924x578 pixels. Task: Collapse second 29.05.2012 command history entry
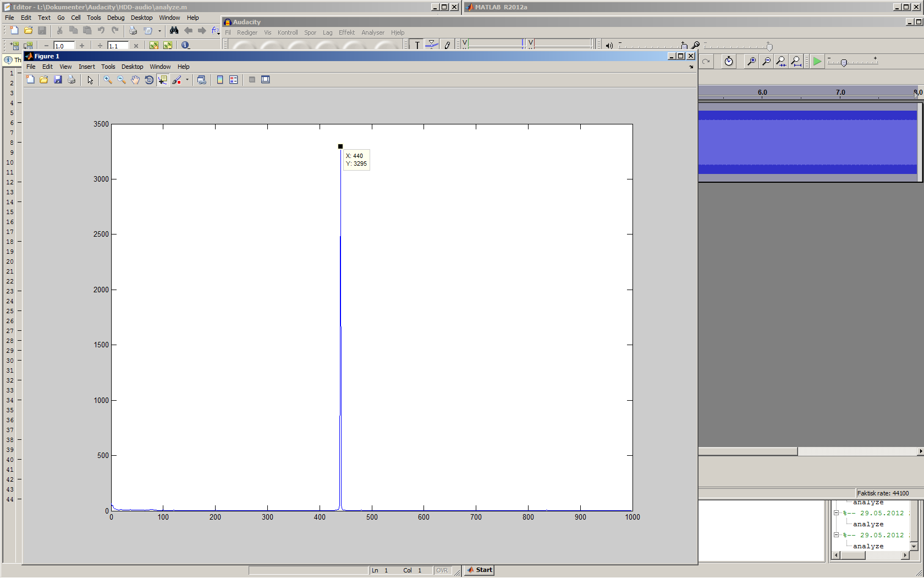(836, 535)
